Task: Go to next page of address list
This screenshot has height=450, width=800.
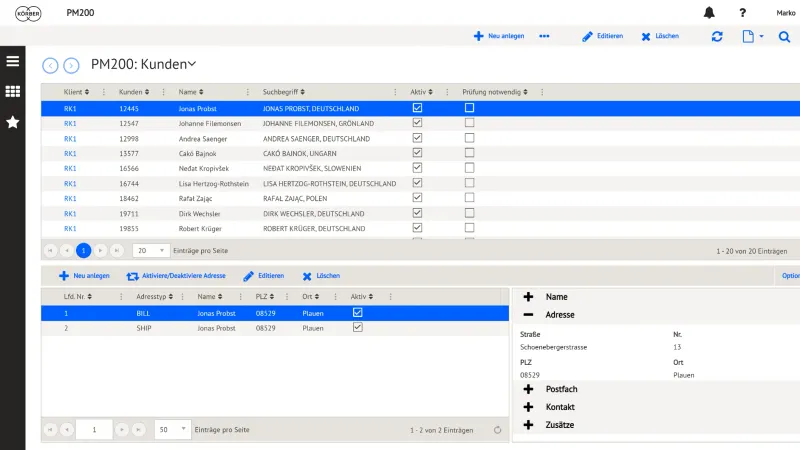Action: pos(121,430)
